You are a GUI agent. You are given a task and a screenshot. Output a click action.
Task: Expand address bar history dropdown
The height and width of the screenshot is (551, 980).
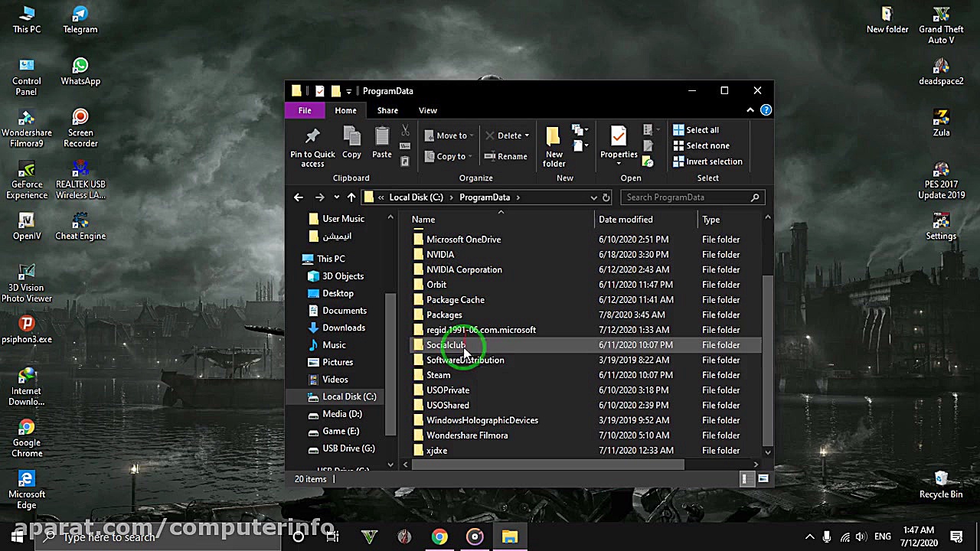(593, 197)
